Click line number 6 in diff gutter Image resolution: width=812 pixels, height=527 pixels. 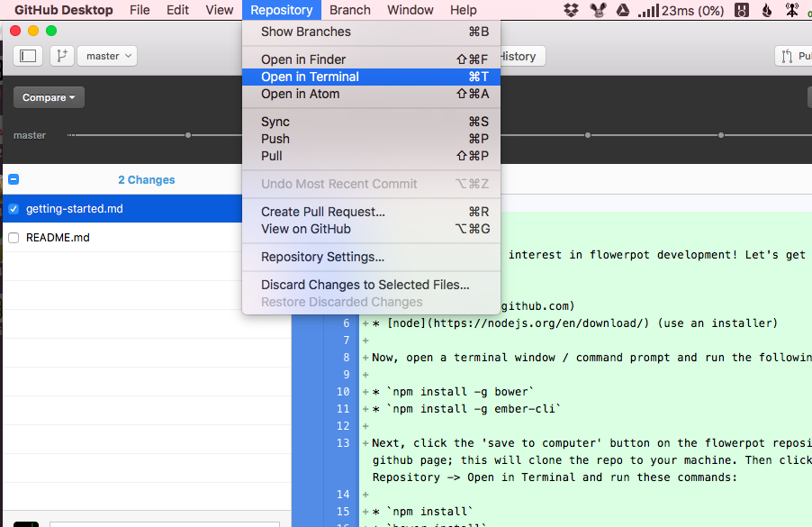point(346,323)
